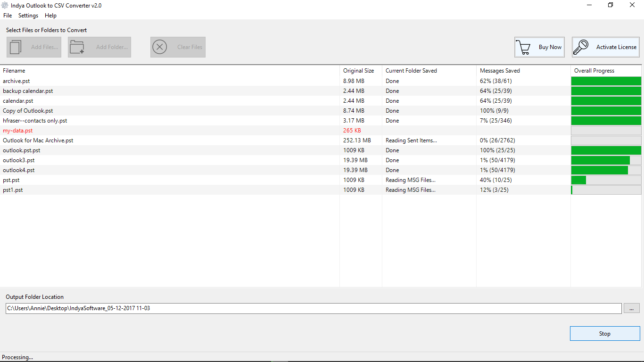Click the Add Files document icon

tap(16, 47)
